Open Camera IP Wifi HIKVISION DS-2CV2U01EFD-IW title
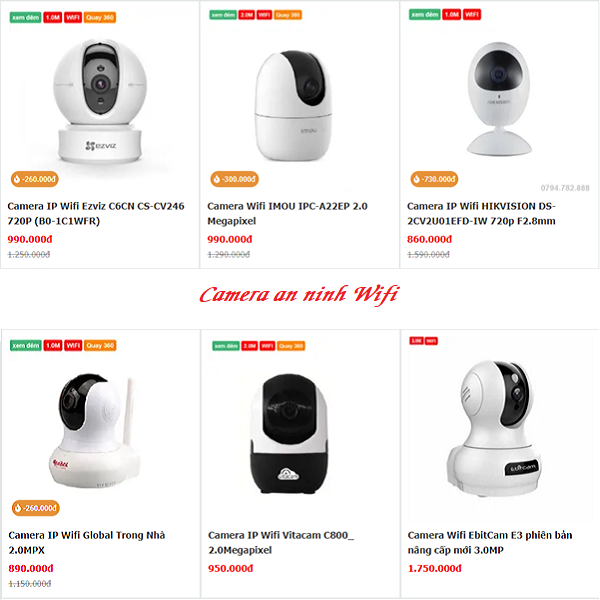Image resolution: width=600 pixels, height=600 pixels. point(481,214)
